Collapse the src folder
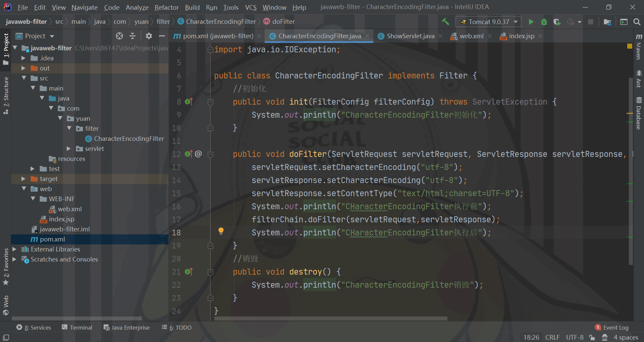The width and height of the screenshot is (644, 342). pos(23,78)
